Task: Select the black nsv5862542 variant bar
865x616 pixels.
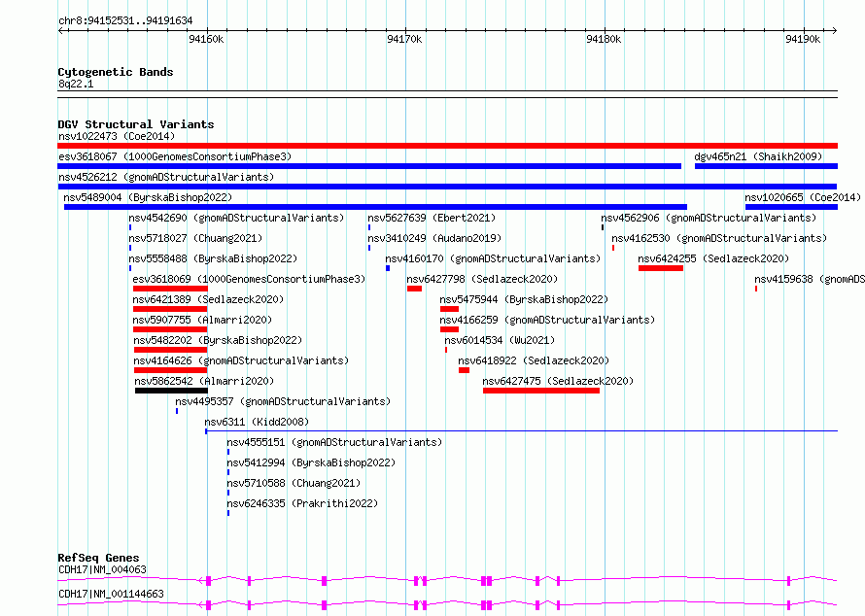Action: (172, 391)
